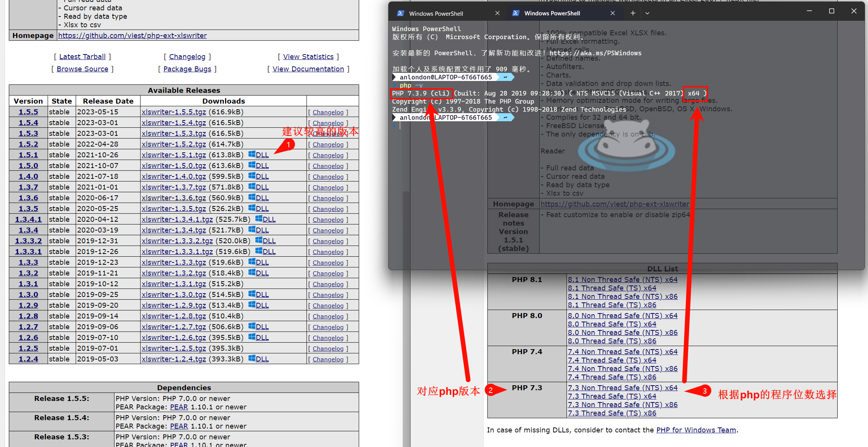This screenshot has width=868, height=447.
Task: Switch to the second Windows PowerShell tab
Action: (552, 13)
